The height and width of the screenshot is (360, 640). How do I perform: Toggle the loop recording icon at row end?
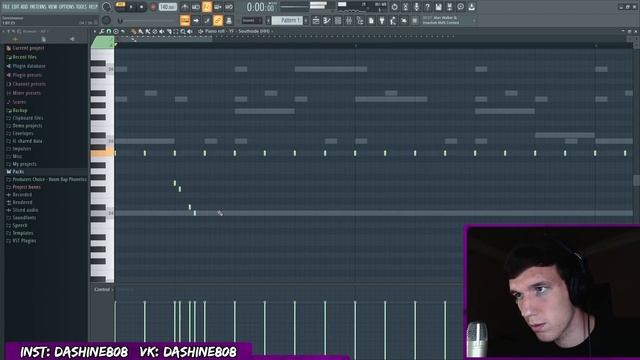point(229,7)
